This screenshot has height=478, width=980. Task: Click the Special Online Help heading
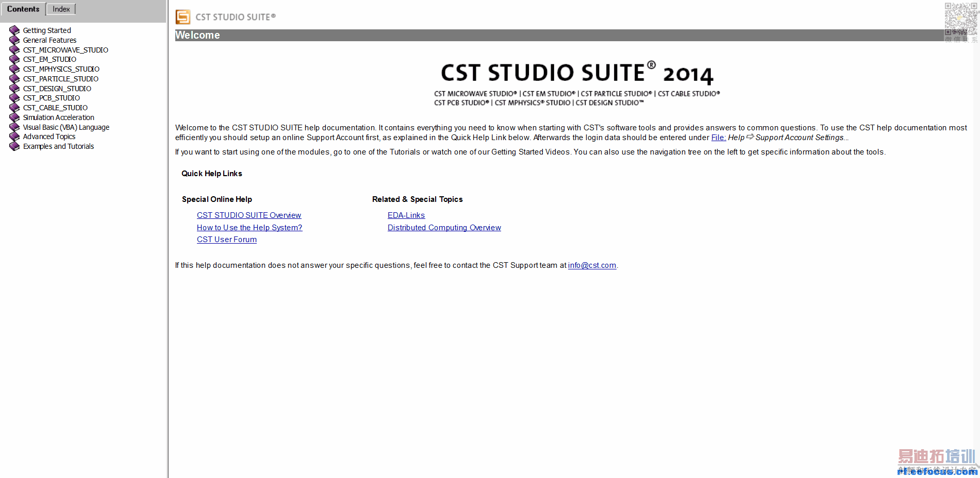217,199
